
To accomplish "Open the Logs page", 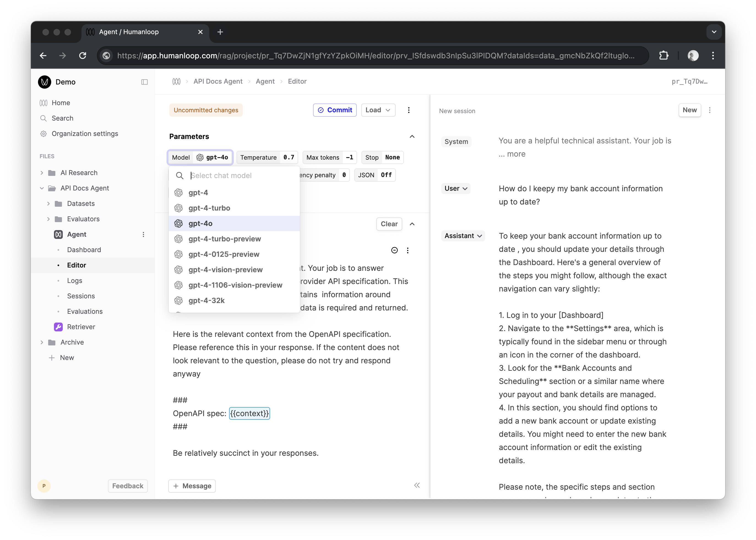I will (75, 281).
